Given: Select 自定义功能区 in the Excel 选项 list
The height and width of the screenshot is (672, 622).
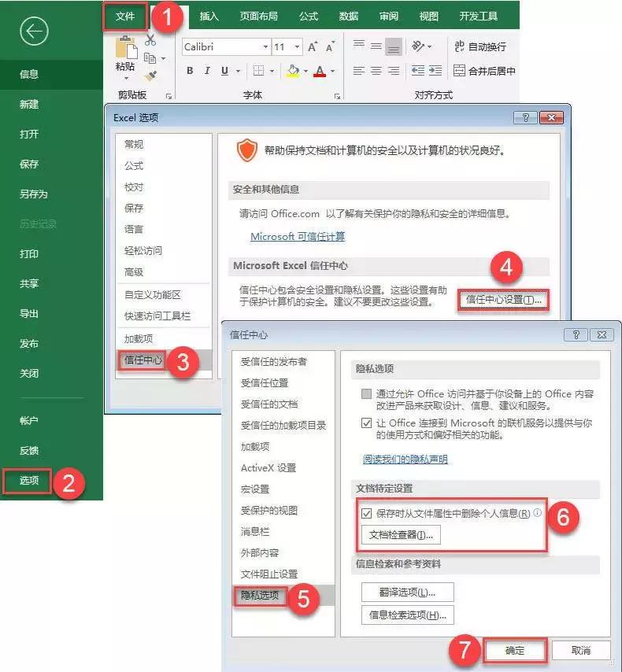Looking at the screenshot, I should point(153,295).
